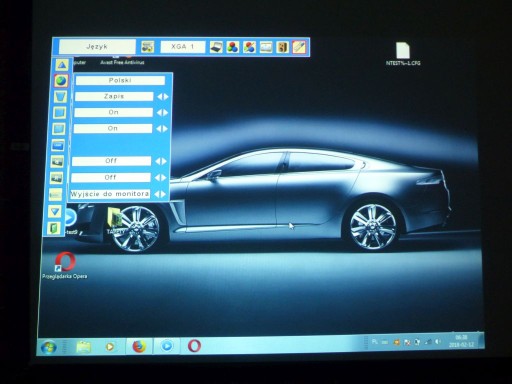
Task: Click the scroll-up triangle icon in OSD sidebar
Action: click(62, 65)
